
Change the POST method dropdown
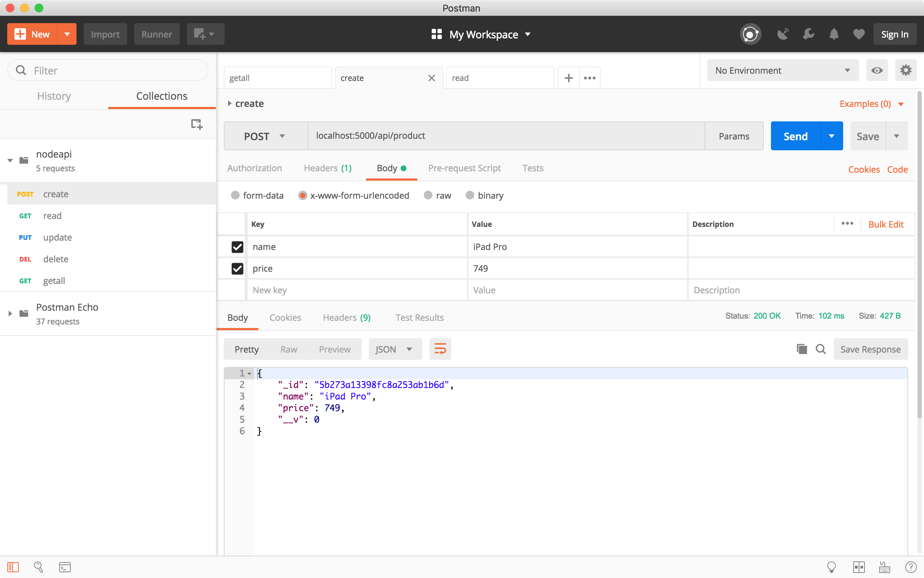coord(266,136)
